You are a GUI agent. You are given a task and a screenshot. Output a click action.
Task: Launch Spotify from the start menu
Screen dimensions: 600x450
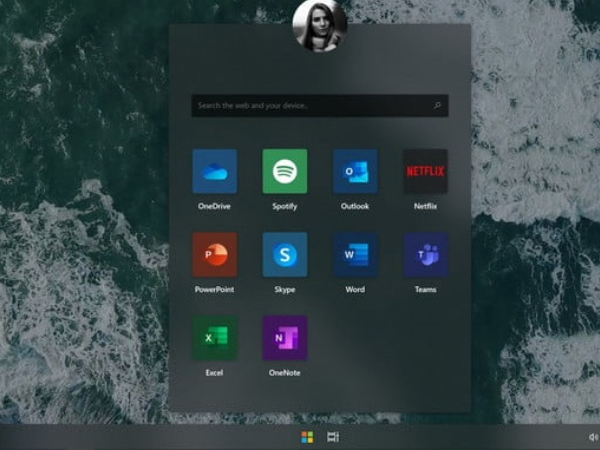(285, 171)
